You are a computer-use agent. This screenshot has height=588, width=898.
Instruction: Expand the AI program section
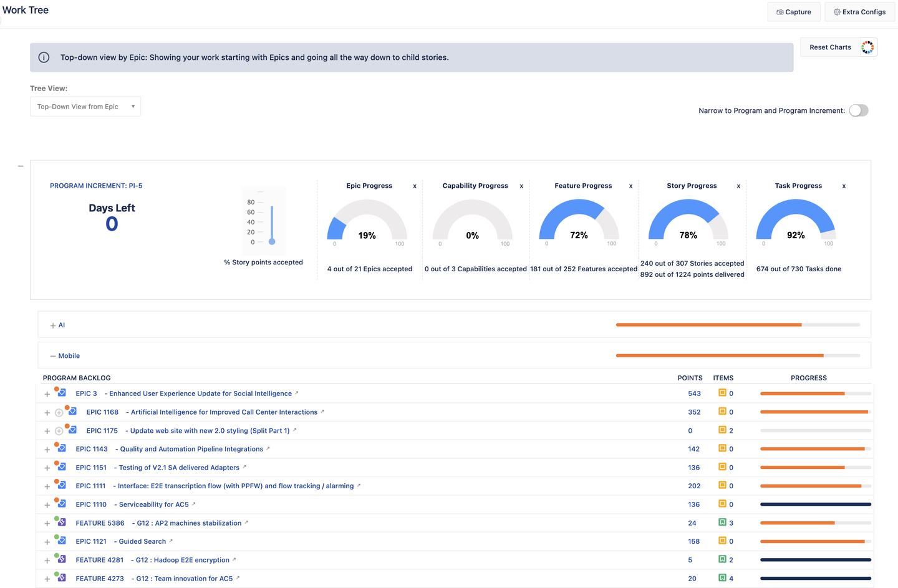[x=53, y=325]
